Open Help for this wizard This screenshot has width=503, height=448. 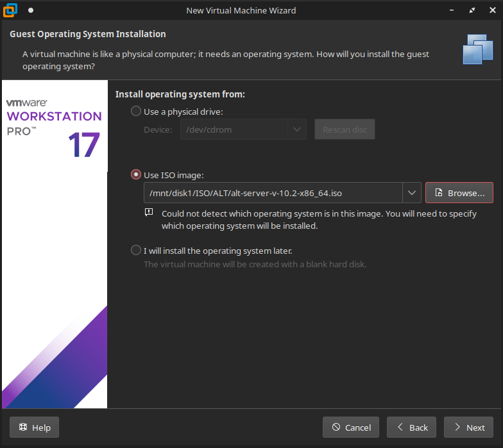(34, 427)
